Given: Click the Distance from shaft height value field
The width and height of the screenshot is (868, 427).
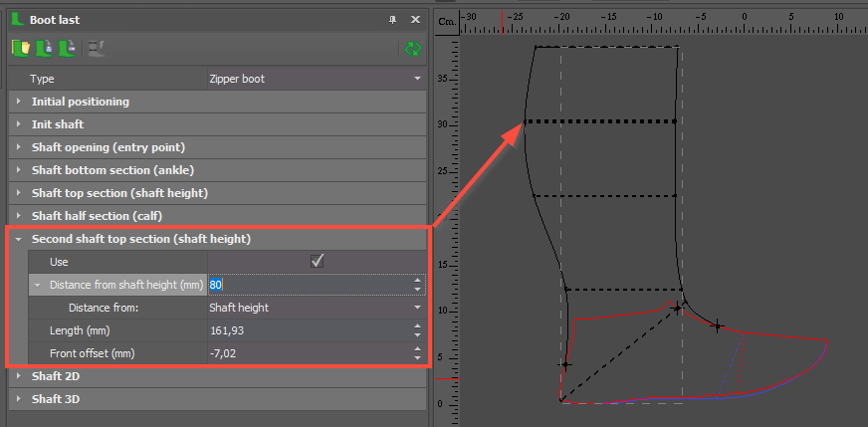Looking at the screenshot, I should (309, 285).
